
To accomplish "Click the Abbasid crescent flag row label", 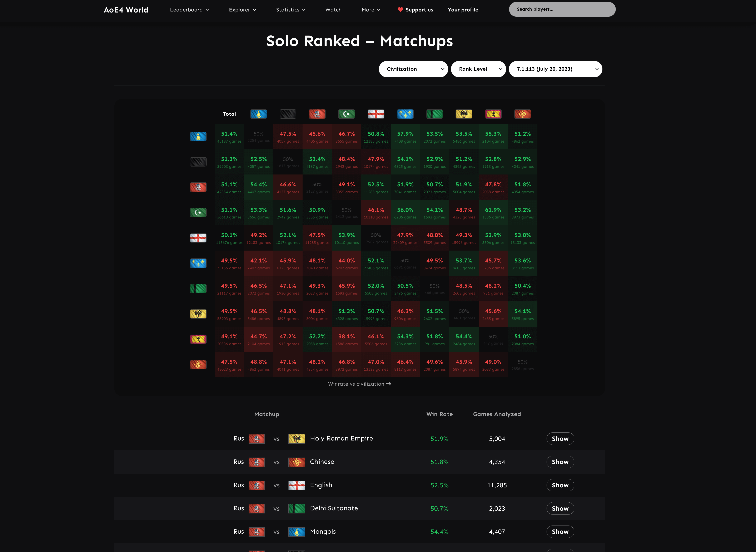I will [x=198, y=212].
